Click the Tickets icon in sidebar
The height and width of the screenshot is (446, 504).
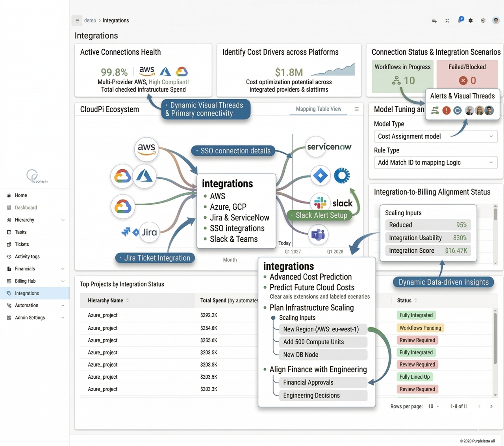[x=9, y=244]
